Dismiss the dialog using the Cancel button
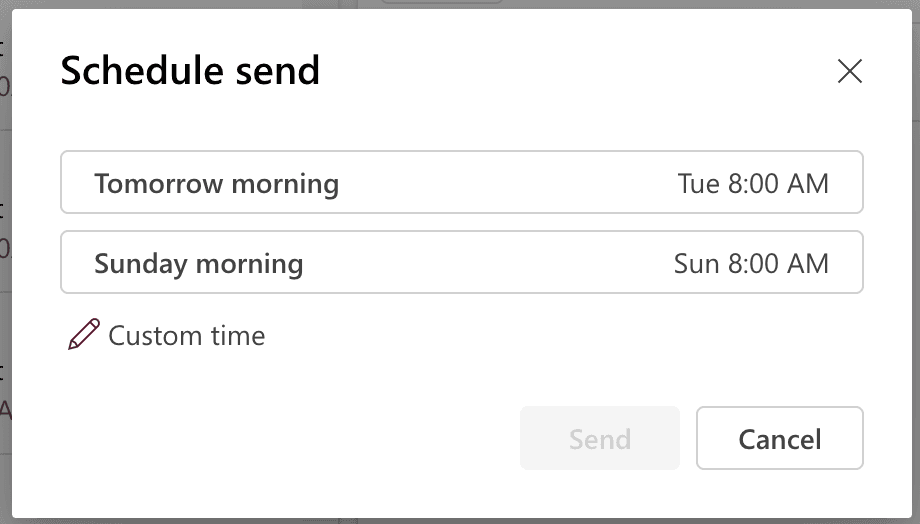 (779, 438)
